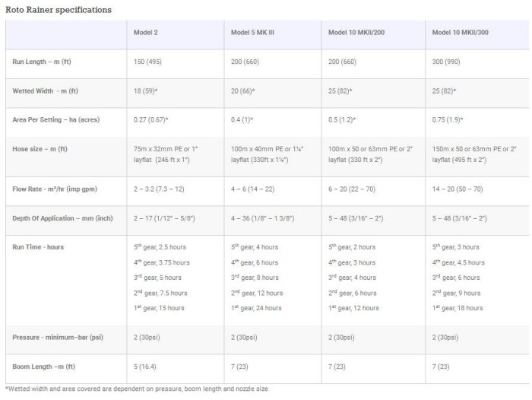Select the Run Time - hours row label
Screen dimensions: 532x400
coord(38,247)
